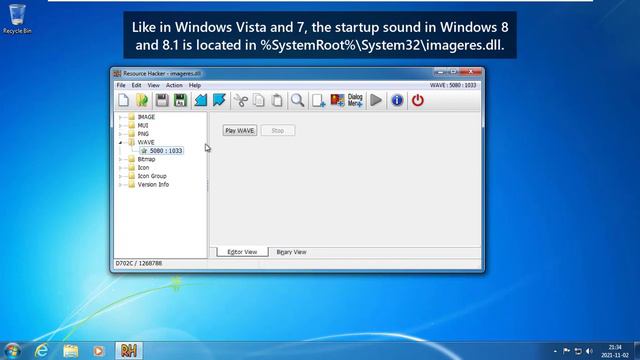Select the Icon folder in tree
Viewport: 640px width, 360px height.
pyautogui.click(x=139, y=168)
